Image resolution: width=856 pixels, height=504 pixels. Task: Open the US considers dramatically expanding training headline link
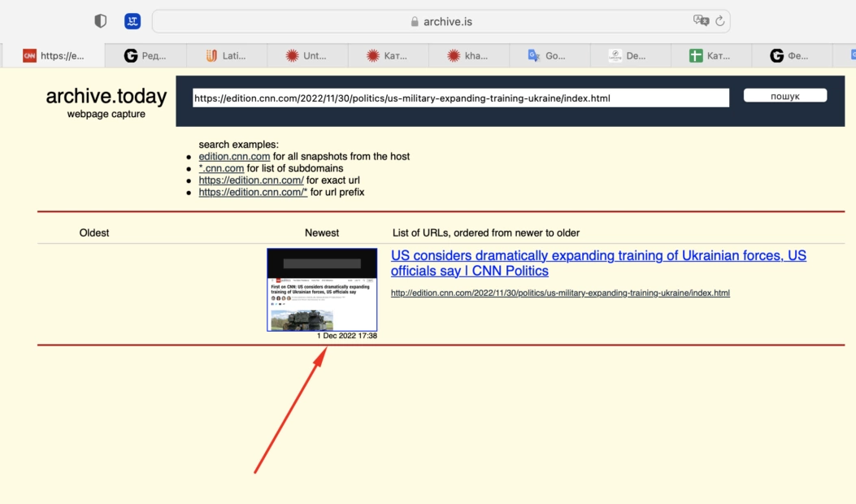[x=598, y=263]
